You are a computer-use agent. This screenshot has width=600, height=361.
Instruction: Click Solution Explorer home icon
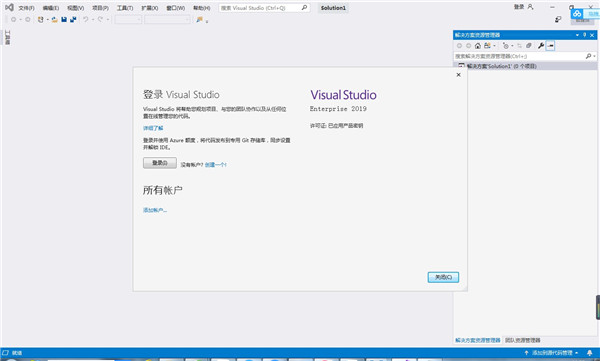tap(478, 46)
